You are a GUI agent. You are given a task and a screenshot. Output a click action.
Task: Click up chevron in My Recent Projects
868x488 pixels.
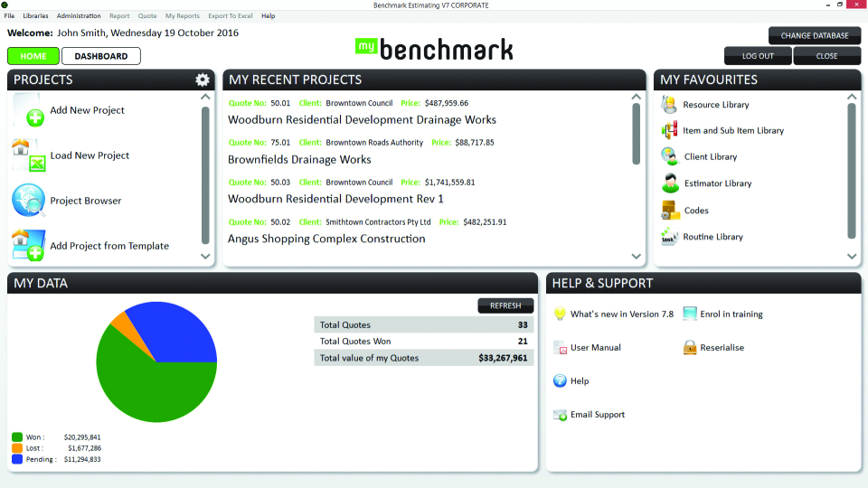[636, 97]
